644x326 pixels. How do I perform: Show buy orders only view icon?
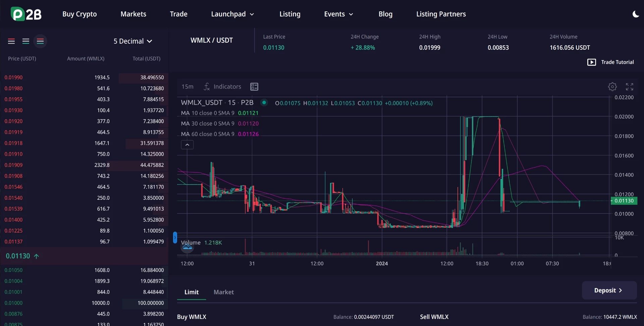(26, 41)
